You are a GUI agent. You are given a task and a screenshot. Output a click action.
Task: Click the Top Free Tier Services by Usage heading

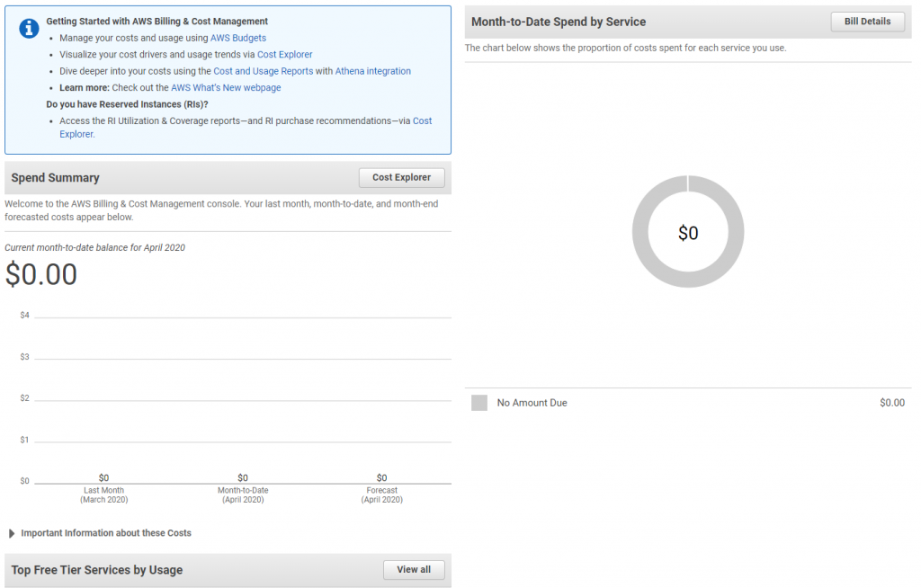tap(97, 570)
